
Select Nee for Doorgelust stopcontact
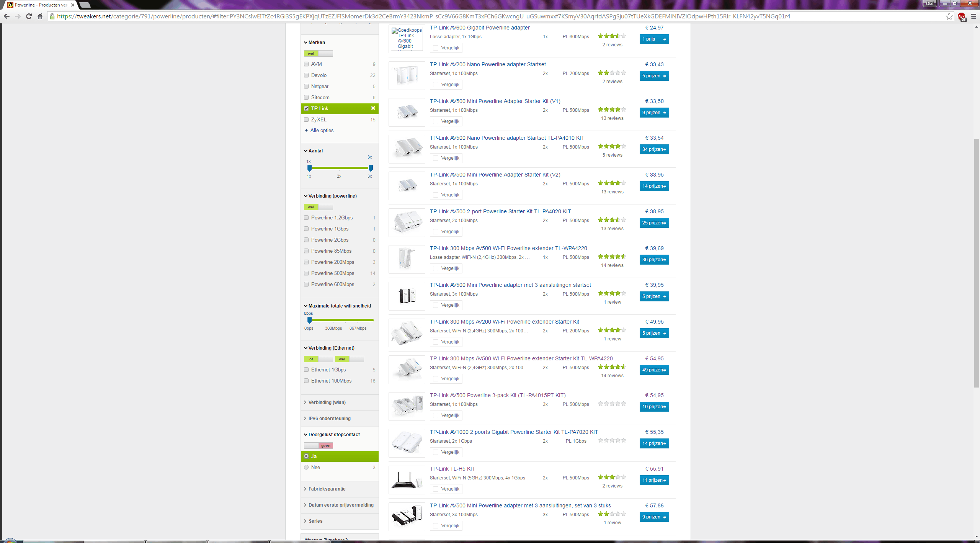point(306,467)
